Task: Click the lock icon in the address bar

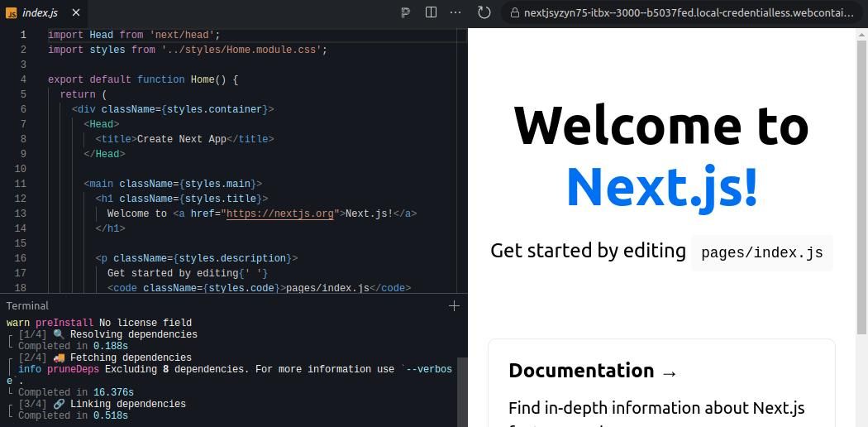Action: pyautogui.click(x=515, y=12)
